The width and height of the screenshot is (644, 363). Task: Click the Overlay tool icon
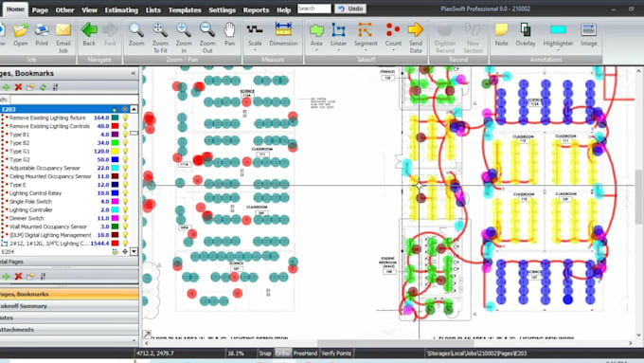click(x=526, y=30)
